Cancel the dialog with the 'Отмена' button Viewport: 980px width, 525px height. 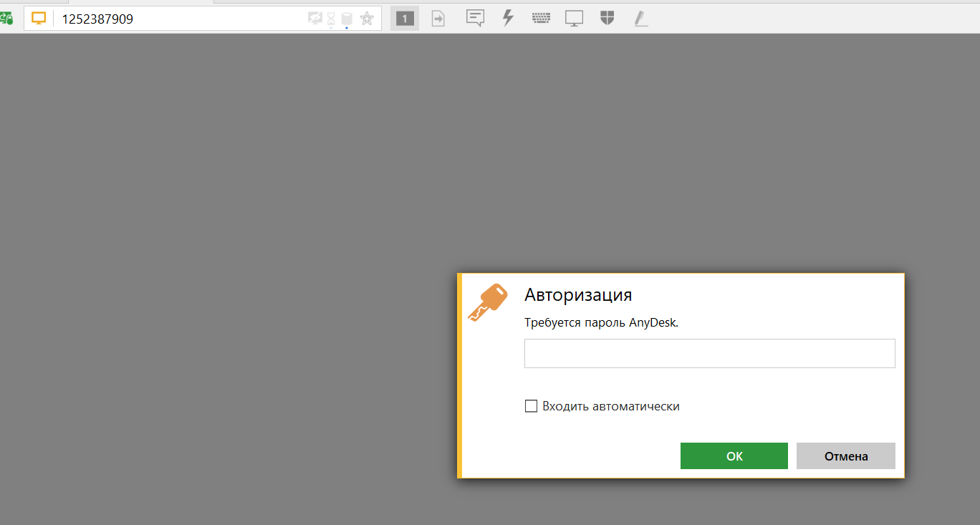[x=846, y=456]
